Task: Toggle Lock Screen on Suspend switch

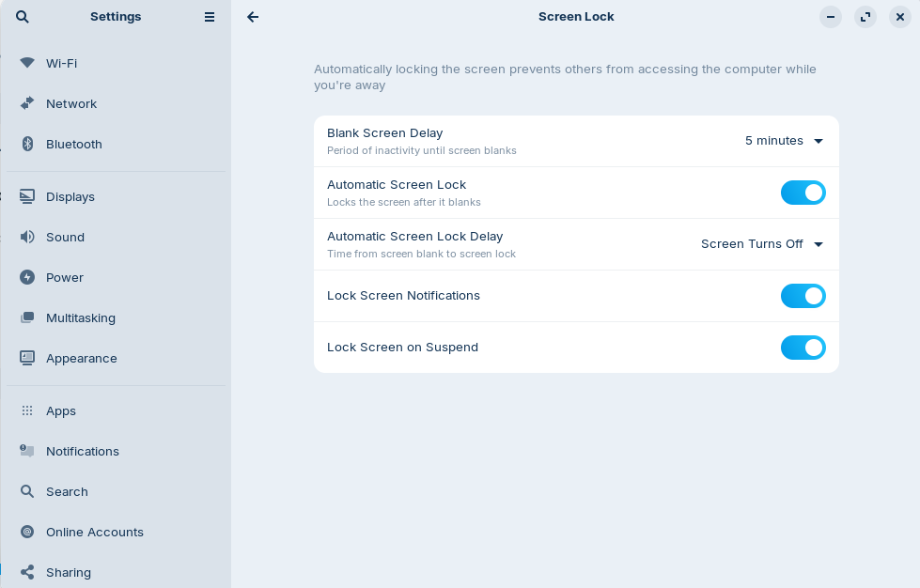Action: pyautogui.click(x=803, y=348)
